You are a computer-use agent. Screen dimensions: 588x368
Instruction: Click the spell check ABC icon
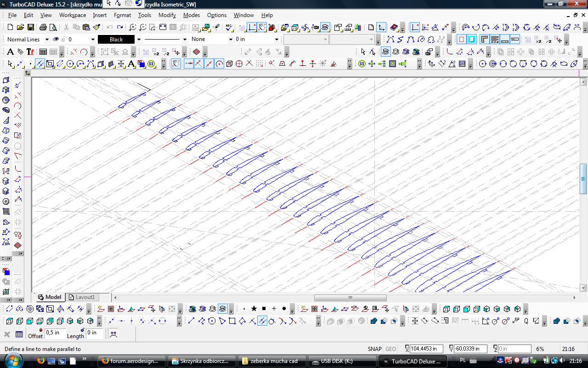tap(229, 28)
